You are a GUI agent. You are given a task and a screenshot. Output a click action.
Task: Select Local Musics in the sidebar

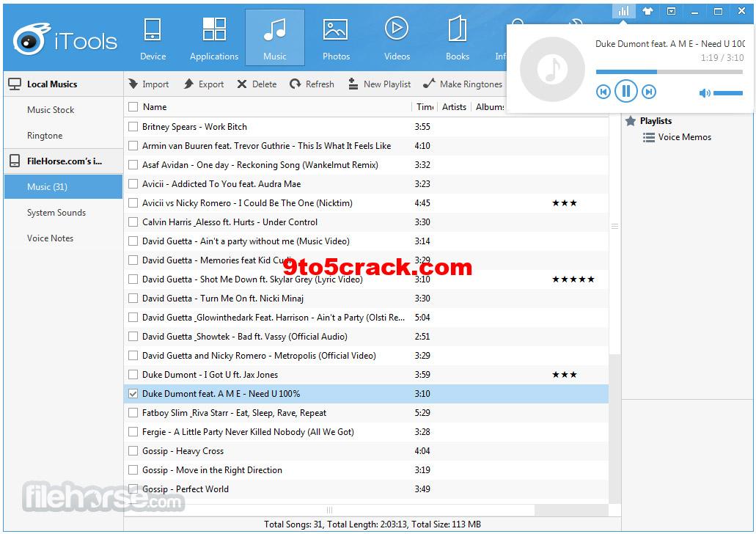[x=63, y=84]
